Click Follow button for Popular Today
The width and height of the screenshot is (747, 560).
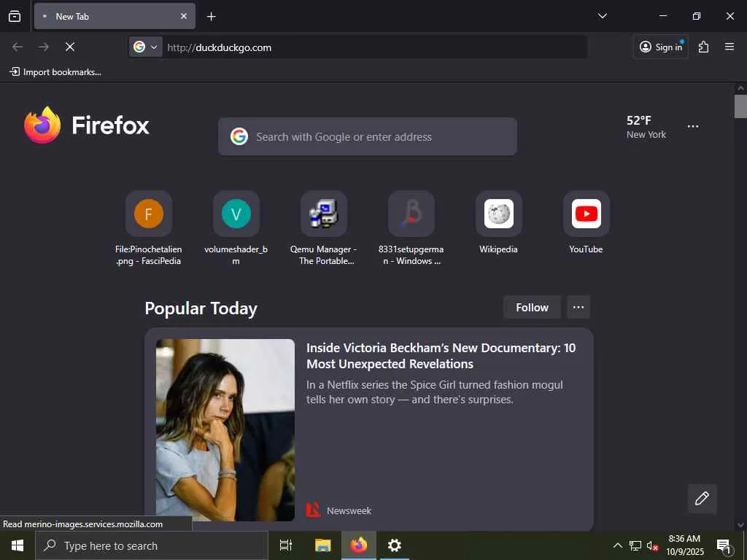(532, 307)
